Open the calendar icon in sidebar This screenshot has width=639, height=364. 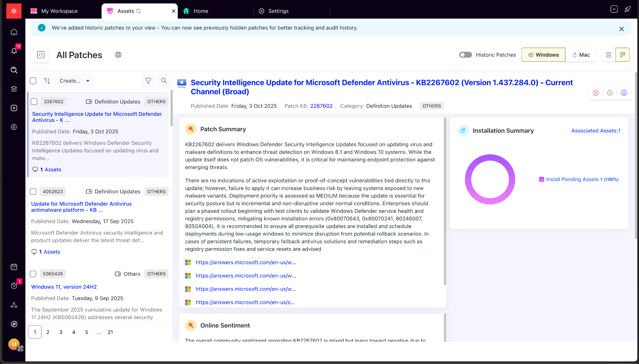coord(14,267)
